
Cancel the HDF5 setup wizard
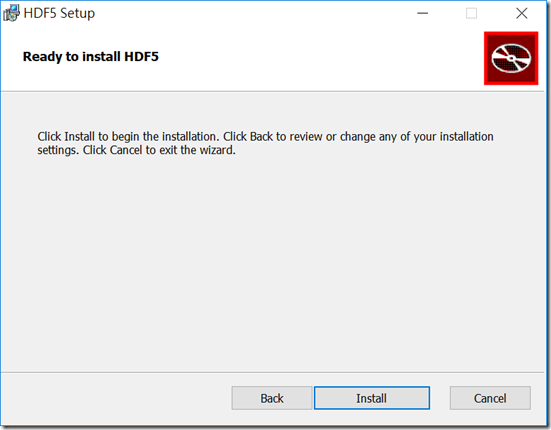(x=490, y=398)
